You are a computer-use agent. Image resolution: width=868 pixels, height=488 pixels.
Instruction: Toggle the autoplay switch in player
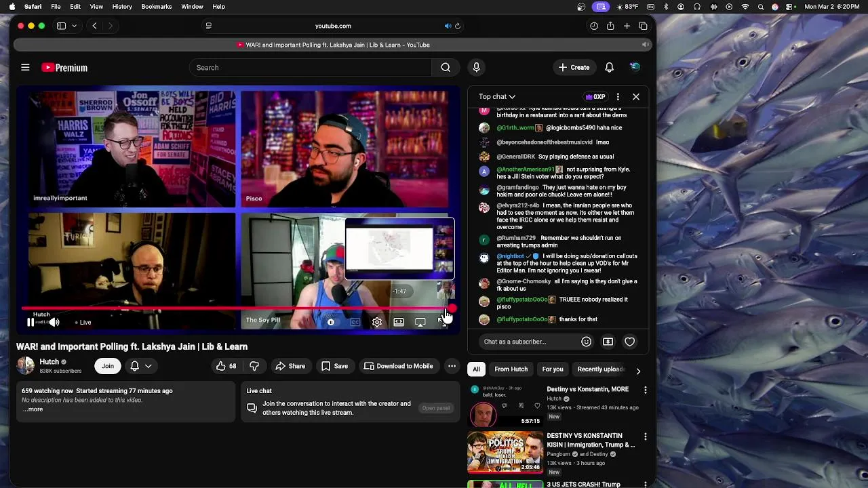tap(331, 323)
